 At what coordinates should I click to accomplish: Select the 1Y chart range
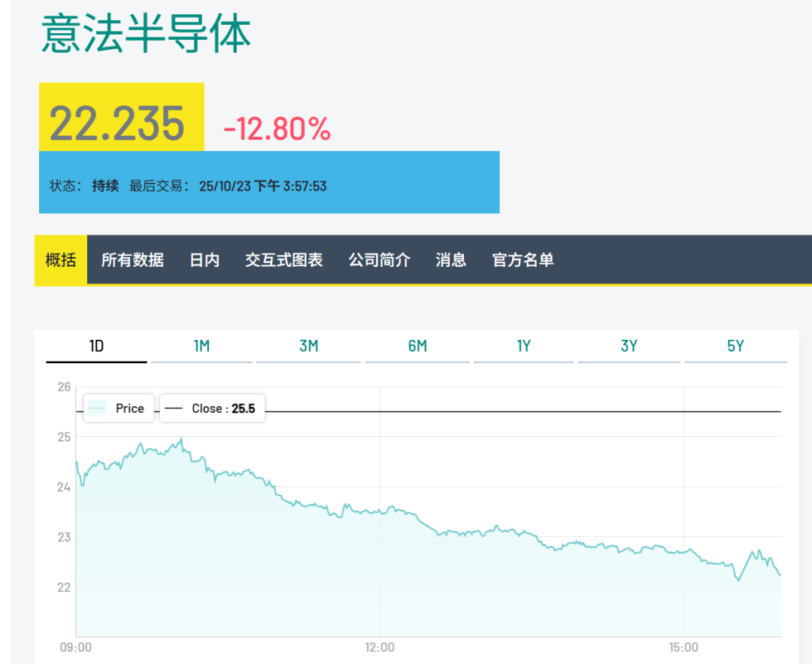[523, 346]
